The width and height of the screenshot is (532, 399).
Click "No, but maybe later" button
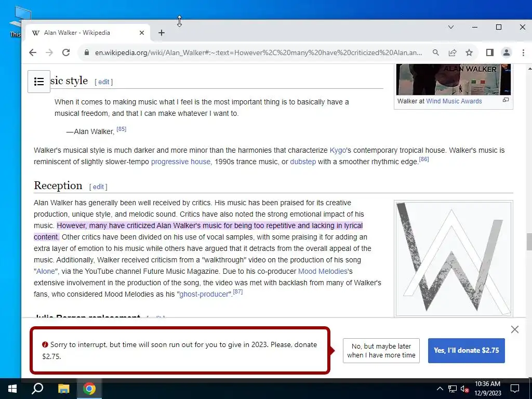pos(381,351)
